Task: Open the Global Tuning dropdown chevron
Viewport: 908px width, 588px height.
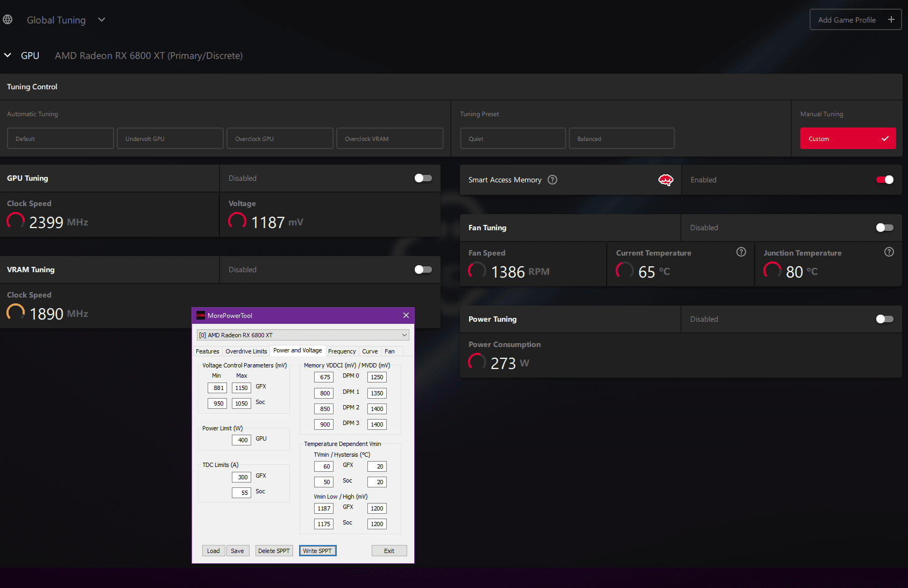Action: click(x=102, y=20)
